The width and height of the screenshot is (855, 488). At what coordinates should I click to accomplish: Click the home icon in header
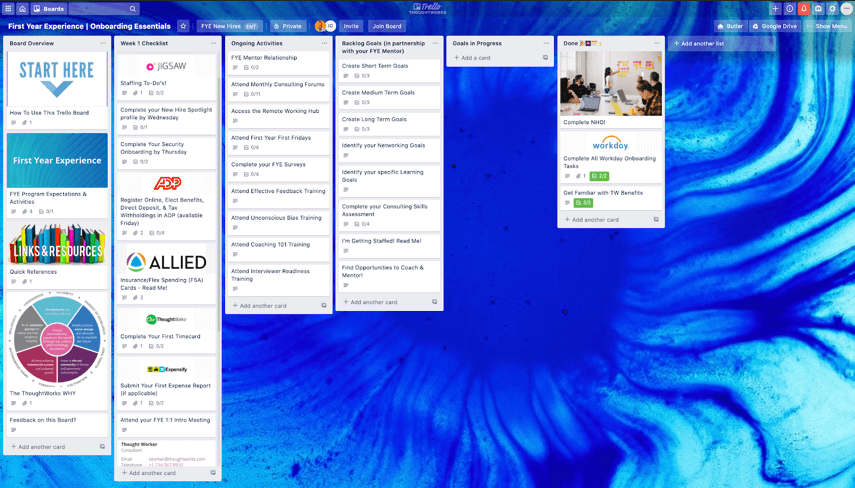[22, 9]
